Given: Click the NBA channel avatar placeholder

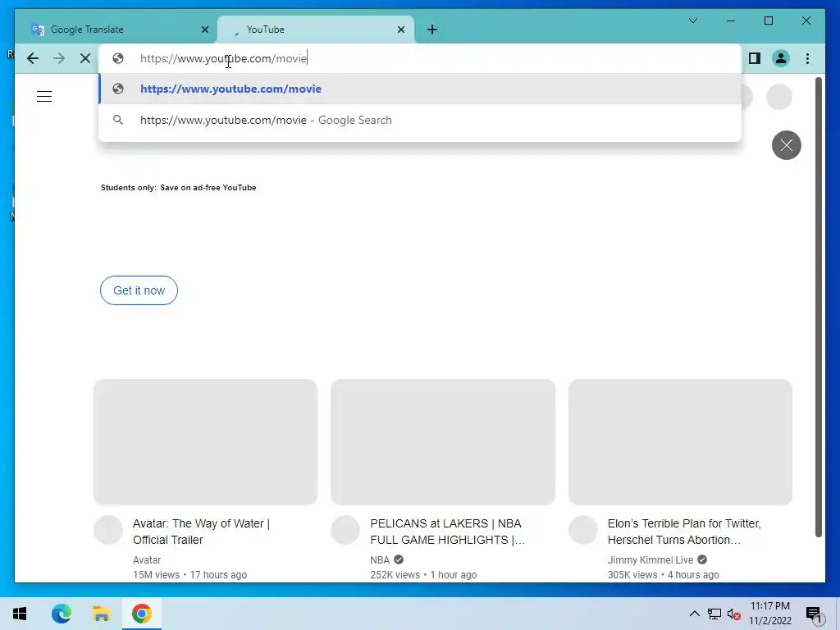Looking at the screenshot, I should (345, 530).
